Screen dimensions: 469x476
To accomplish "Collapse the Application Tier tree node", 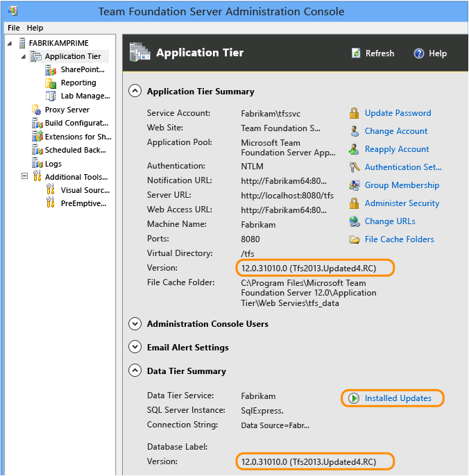I will [24, 56].
